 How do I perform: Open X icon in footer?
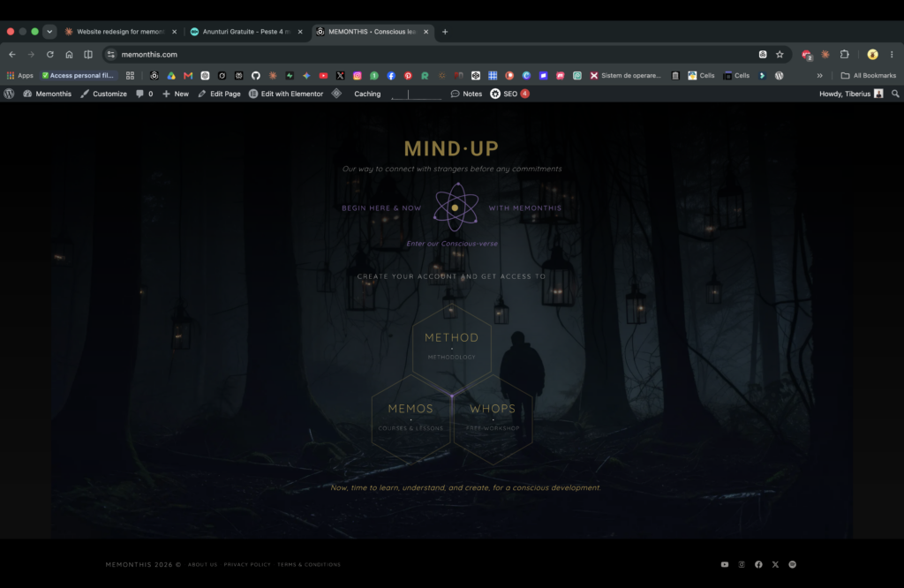pos(775,564)
